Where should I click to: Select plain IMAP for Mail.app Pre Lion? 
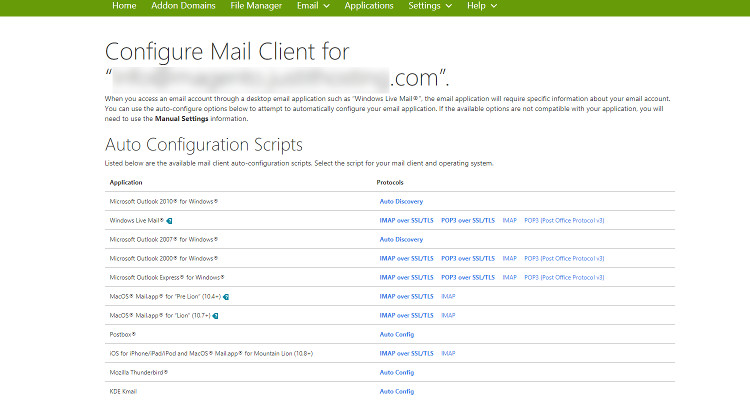[x=448, y=297]
